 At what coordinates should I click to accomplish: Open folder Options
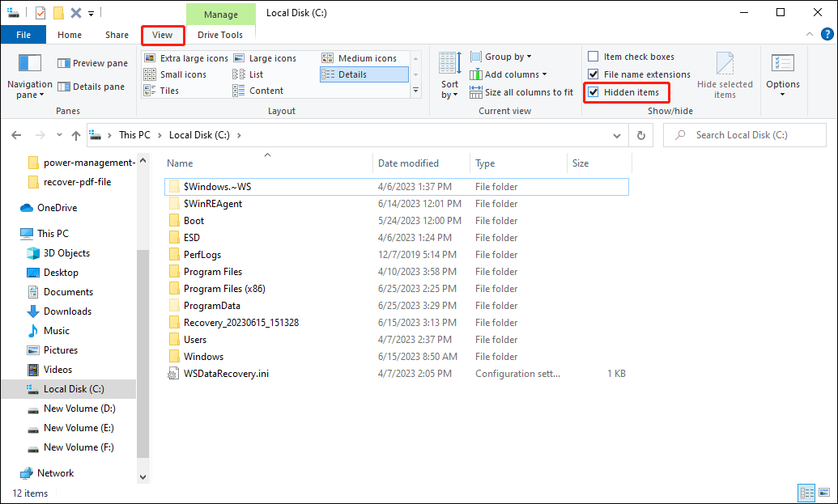[x=782, y=76]
